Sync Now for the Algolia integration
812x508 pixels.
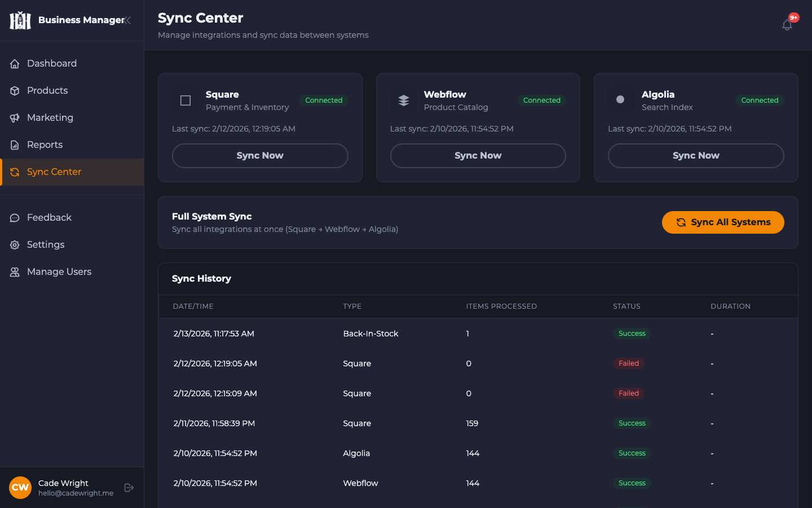tap(696, 156)
